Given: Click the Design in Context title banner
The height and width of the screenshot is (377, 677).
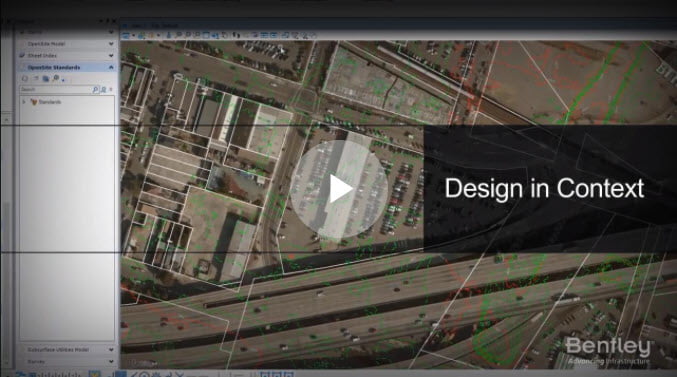Looking at the screenshot, I should point(550,189).
